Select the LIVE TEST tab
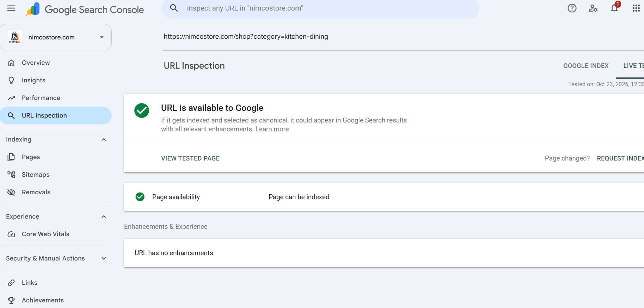 coord(633,66)
